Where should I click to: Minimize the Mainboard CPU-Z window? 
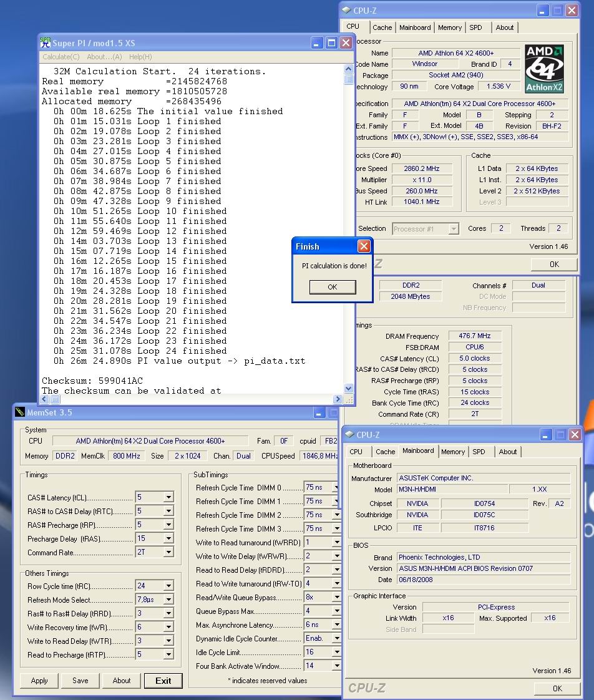546,434
